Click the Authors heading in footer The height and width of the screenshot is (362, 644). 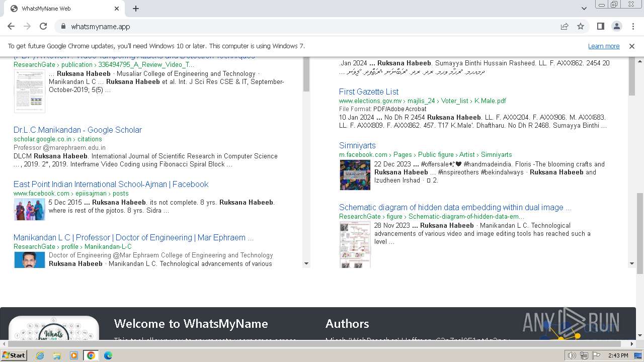(347, 324)
